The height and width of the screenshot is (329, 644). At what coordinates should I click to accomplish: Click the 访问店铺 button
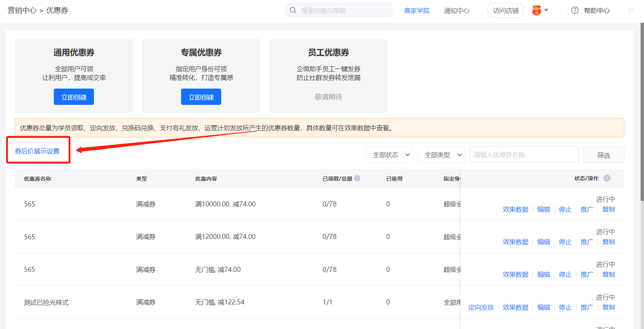(506, 11)
